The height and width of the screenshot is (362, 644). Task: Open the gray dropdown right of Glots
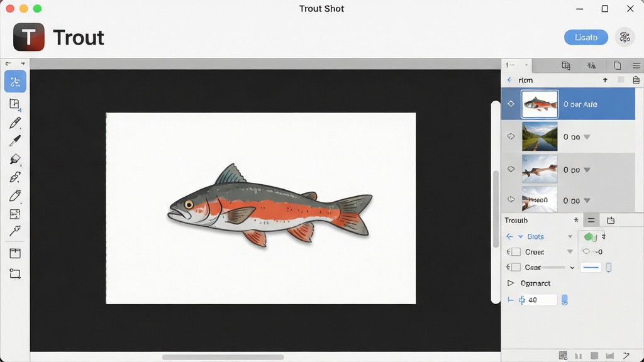pyautogui.click(x=570, y=237)
